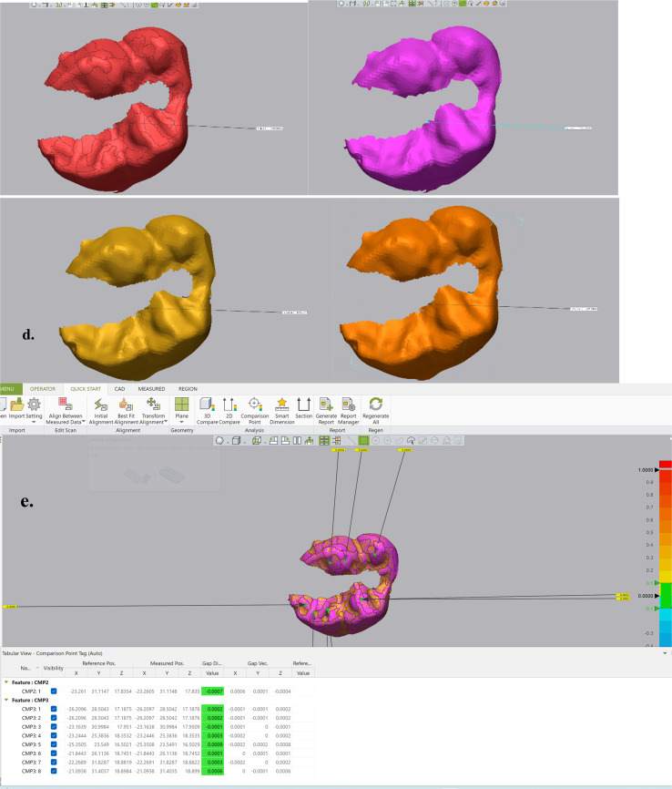
Task: Click the orange tooth model viewport
Action: pos(475,291)
